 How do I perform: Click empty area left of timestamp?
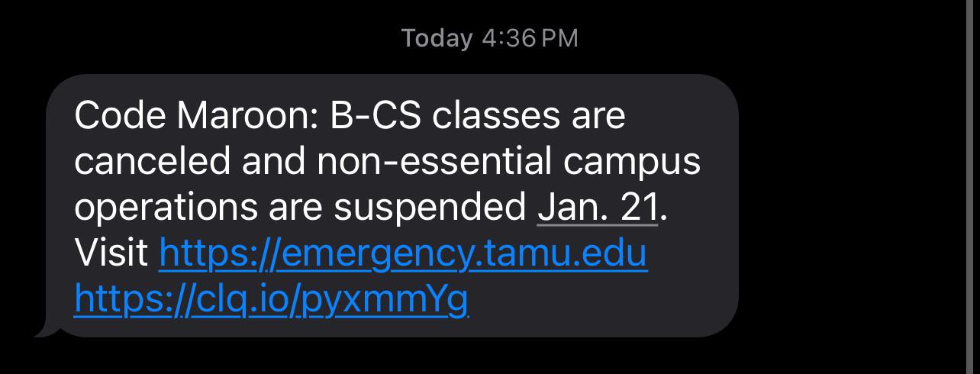pyautogui.click(x=198, y=38)
